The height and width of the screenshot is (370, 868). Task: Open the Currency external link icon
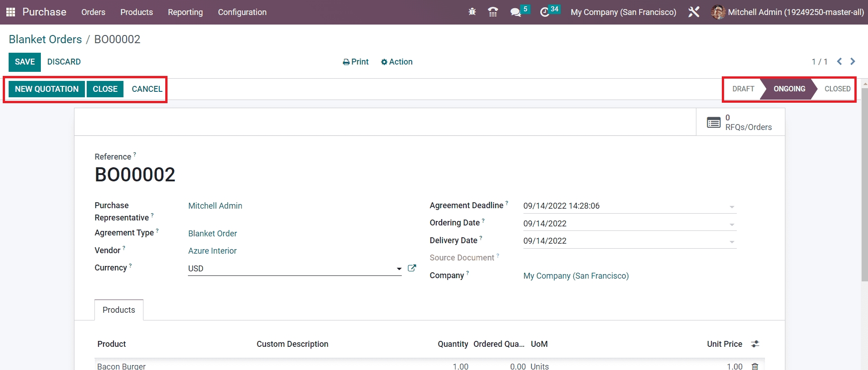(412, 268)
